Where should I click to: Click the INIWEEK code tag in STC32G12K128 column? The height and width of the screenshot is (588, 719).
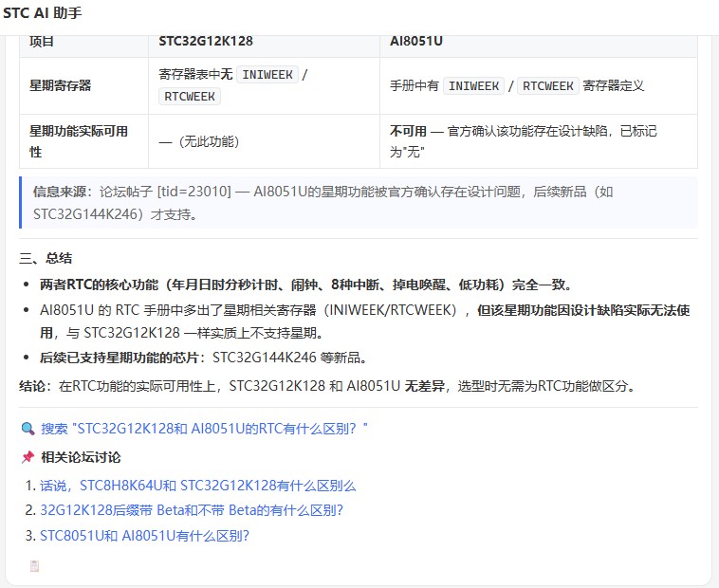coord(267,75)
